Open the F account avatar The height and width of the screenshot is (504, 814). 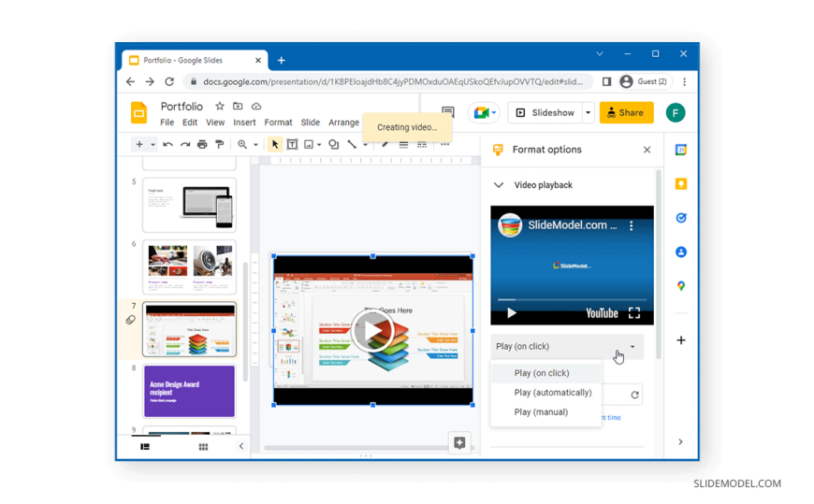pos(676,112)
